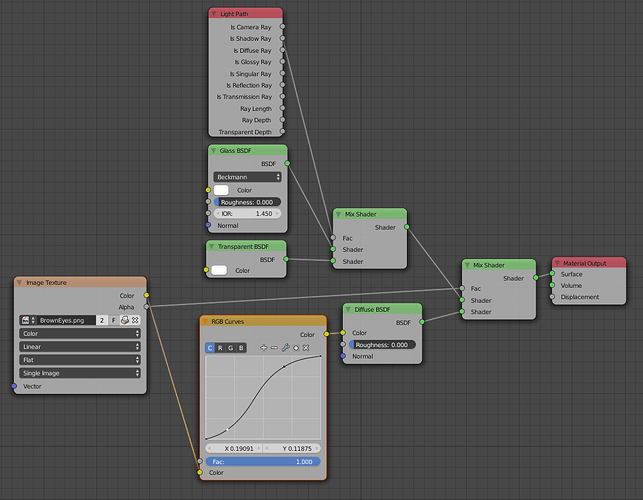Pack the BrownEyes.png image file
The image size is (643, 500).
[x=125, y=320]
